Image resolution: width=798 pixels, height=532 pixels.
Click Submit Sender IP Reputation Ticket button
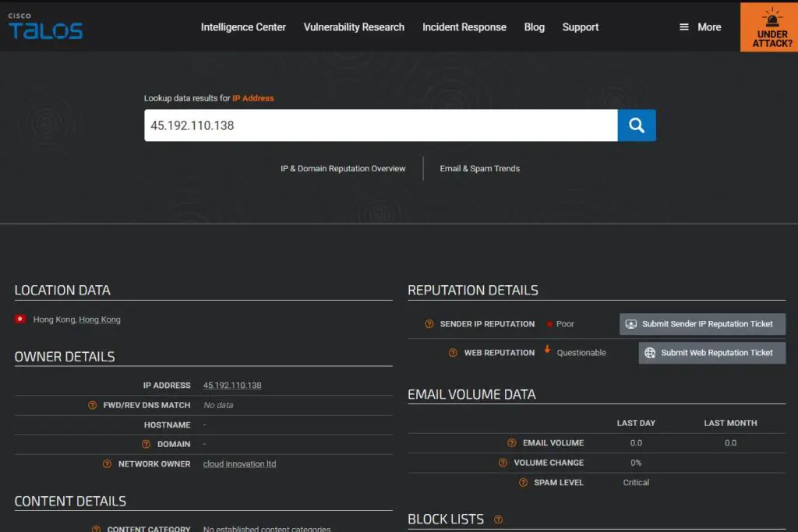(x=702, y=324)
